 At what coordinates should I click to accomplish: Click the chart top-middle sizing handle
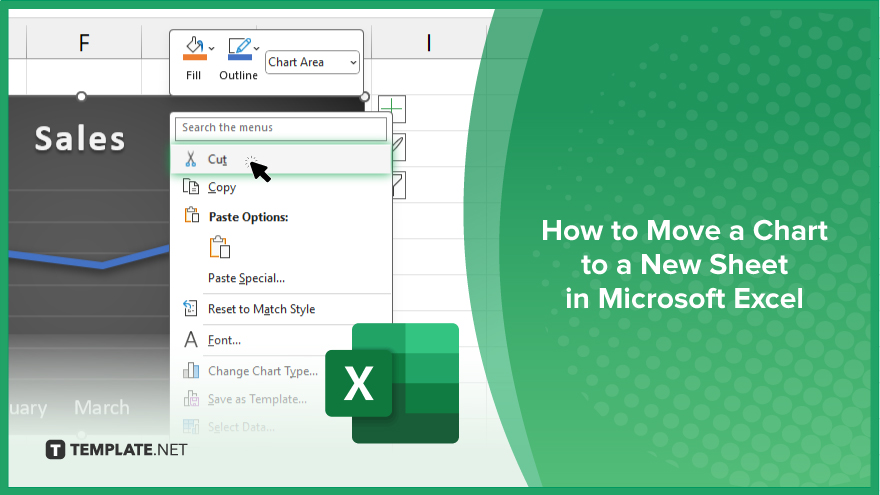click(81, 97)
